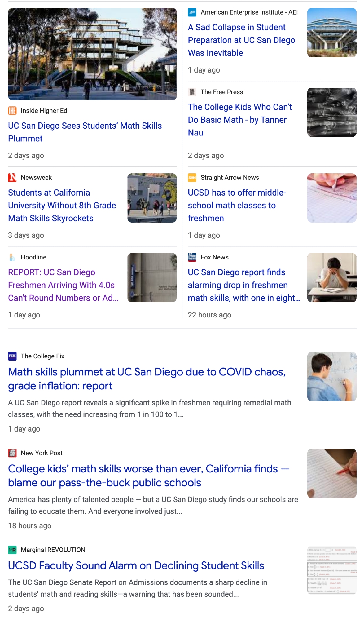Open 'UCSD Faculty Sound Alarm on Declining Student Skills'

pyautogui.click(x=136, y=566)
